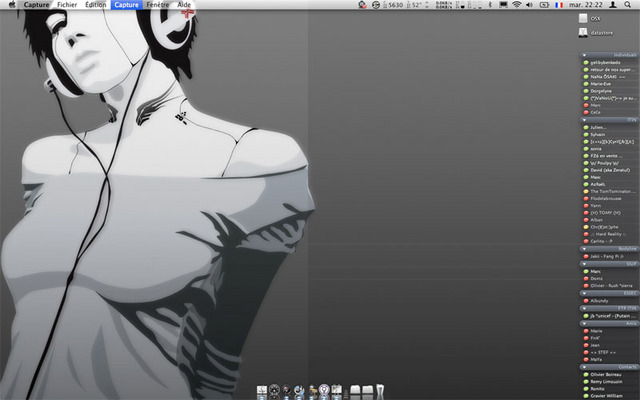The height and width of the screenshot is (400, 640).
Task: Select contact Remy Limousin
Action: point(609,382)
